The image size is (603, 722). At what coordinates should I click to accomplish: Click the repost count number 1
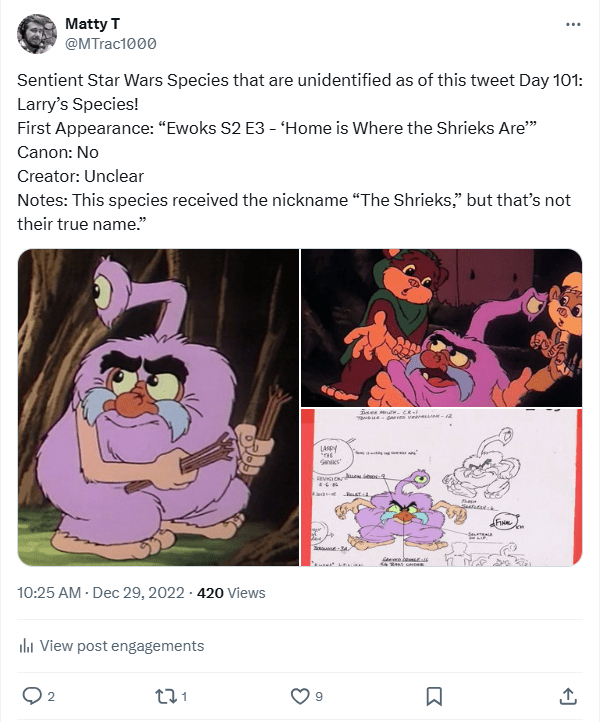(x=185, y=696)
